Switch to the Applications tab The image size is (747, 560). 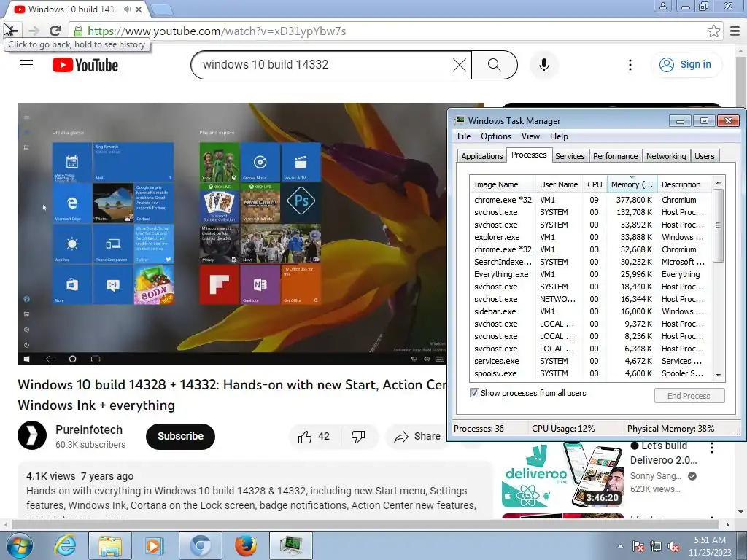coord(481,156)
